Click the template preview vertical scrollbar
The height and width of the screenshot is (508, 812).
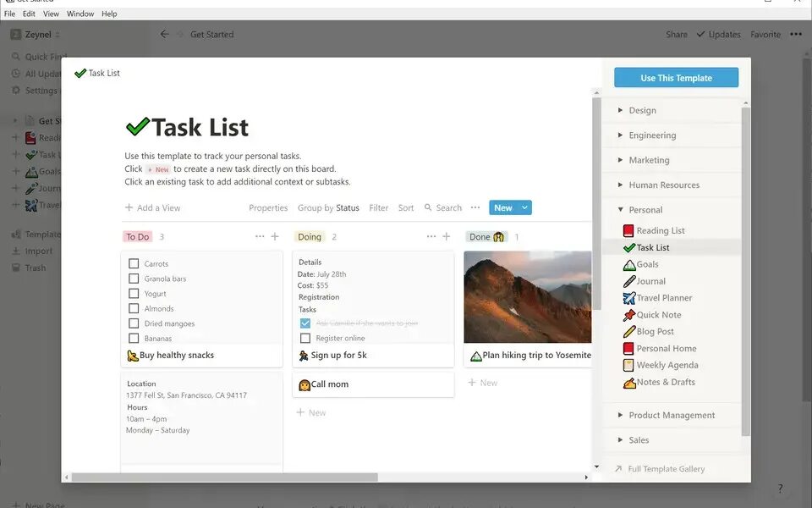pos(596,203)
